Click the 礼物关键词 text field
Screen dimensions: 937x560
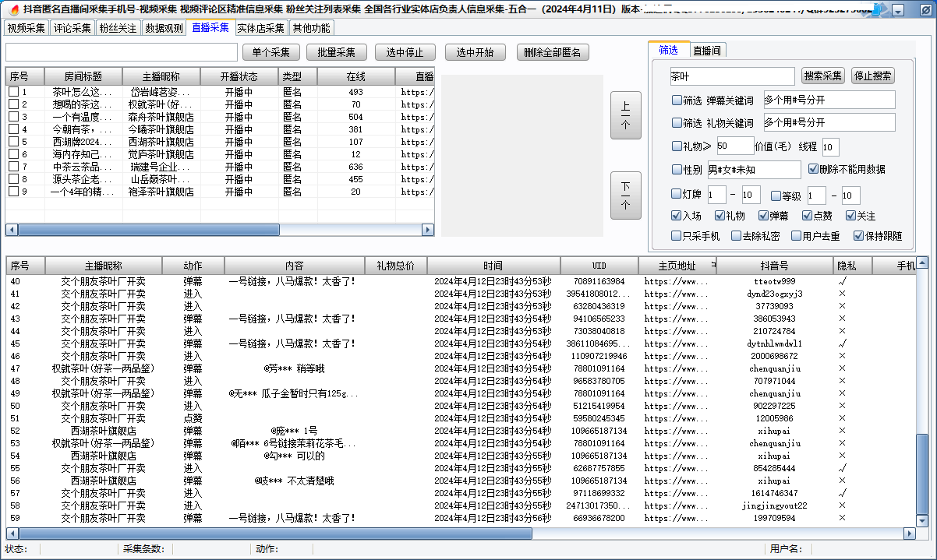[829, 122]
